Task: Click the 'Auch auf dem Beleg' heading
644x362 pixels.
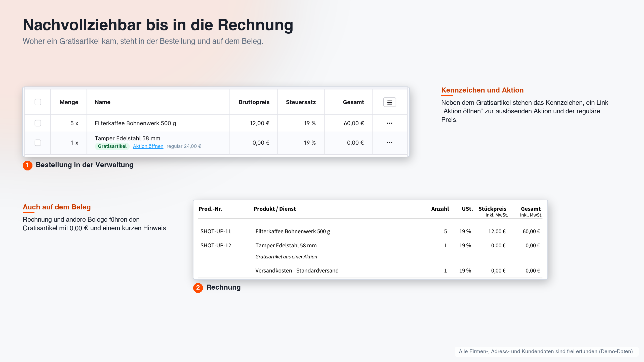Action: click(57, 207)
